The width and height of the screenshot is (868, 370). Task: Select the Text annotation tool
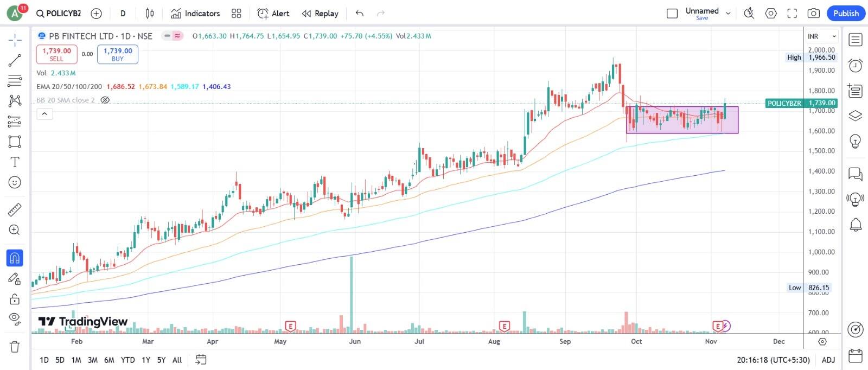coord(15,162)
